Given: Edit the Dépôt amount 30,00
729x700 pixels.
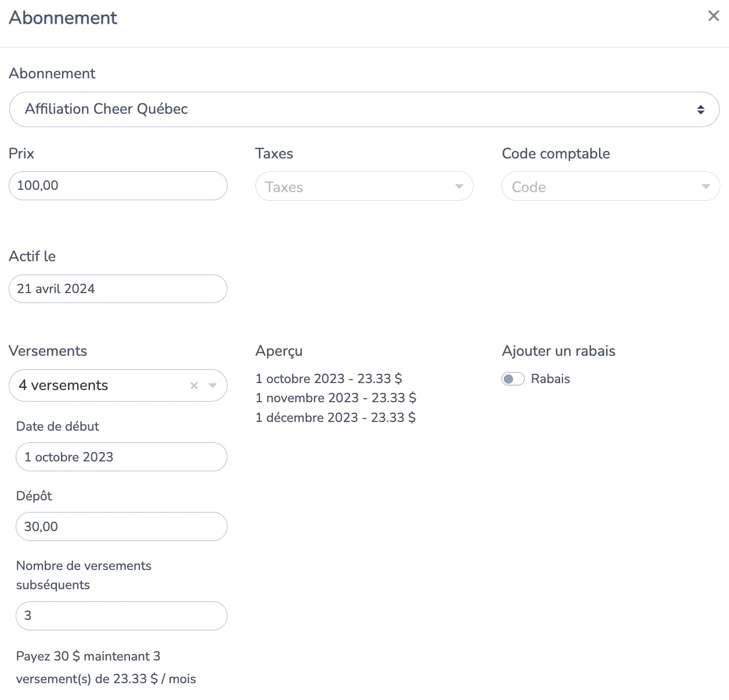Looking at the screenshot, I should point(121,526).
